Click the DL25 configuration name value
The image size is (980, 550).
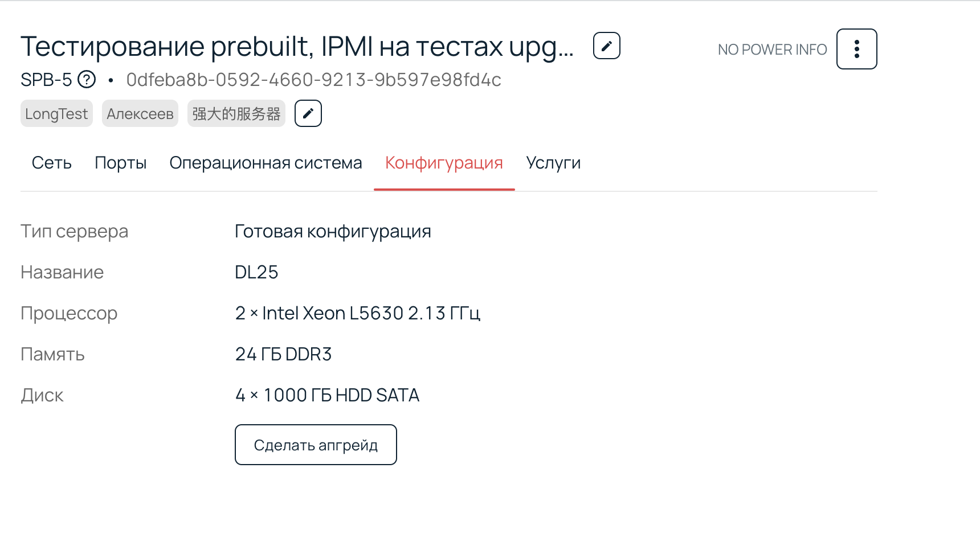256,272
